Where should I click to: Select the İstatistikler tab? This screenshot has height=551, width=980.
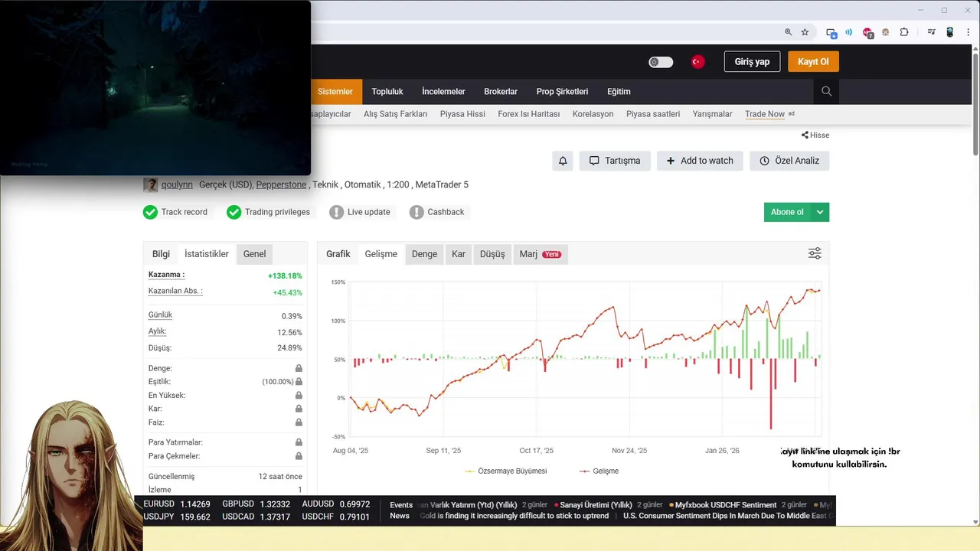click(207, 254)
